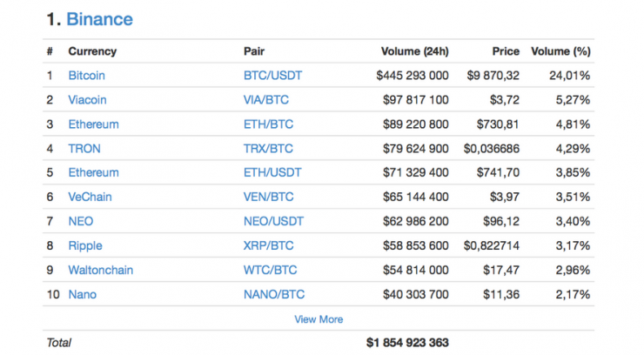Open the Binance exchange heading link
Screen dimensions: 644x355
pyautogui.click(x=99, y=19)
